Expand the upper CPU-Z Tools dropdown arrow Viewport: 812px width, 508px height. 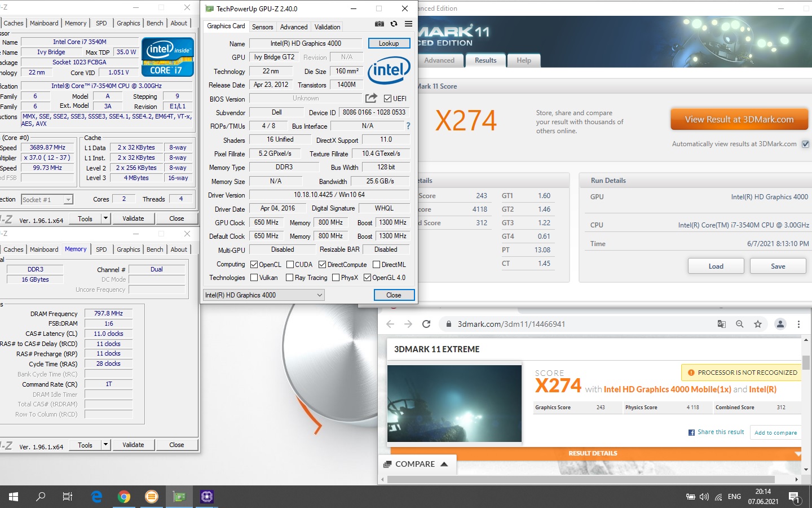(105, 218)
